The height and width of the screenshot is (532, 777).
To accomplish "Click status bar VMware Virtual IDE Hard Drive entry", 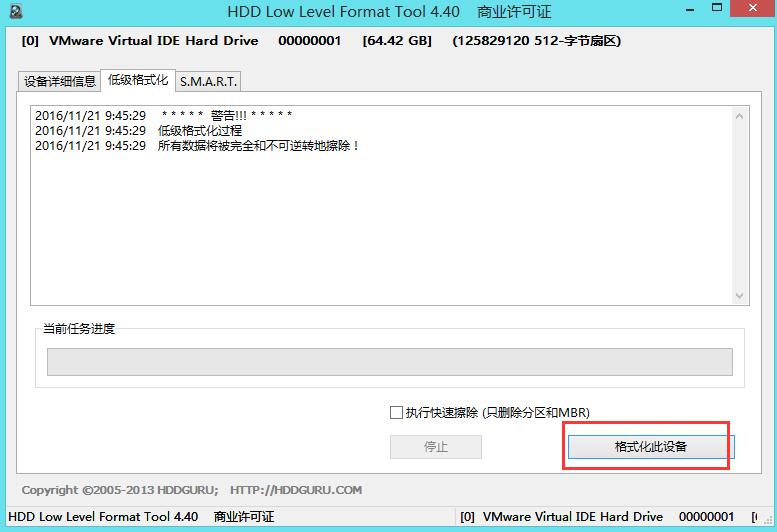I will tap(573, 517).
